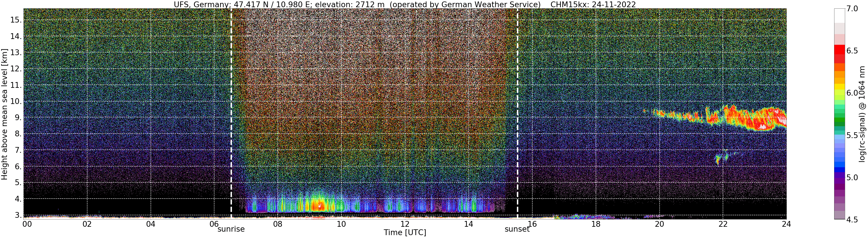
Task: Click the "9." height axis tick label
Action: [18, 118]
